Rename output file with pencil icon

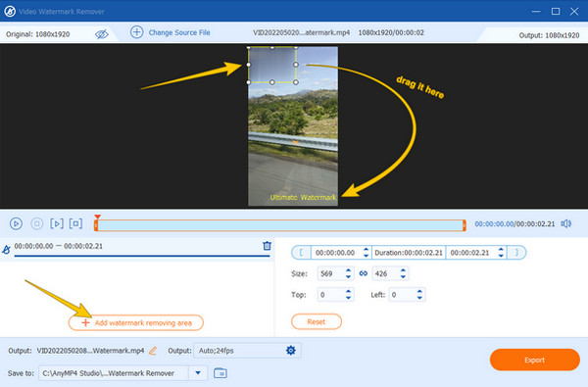[x=153, y=351]
